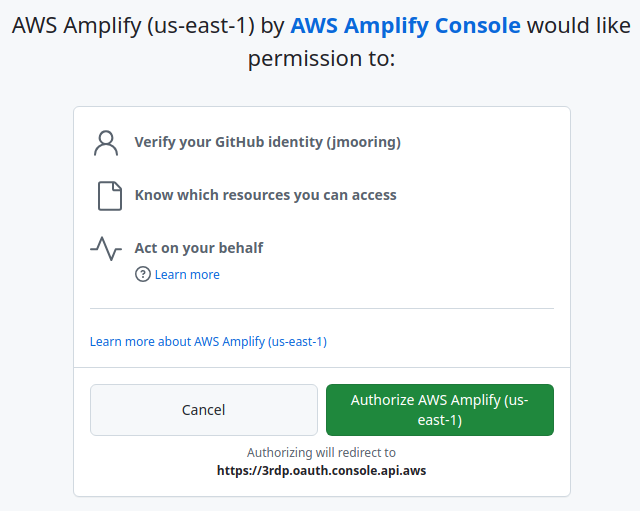Image resolution: width=640 pixels, height=511 pixels.
Task: Click the question mark help icon
Action: pyautogui.click(x=142, y=274)
